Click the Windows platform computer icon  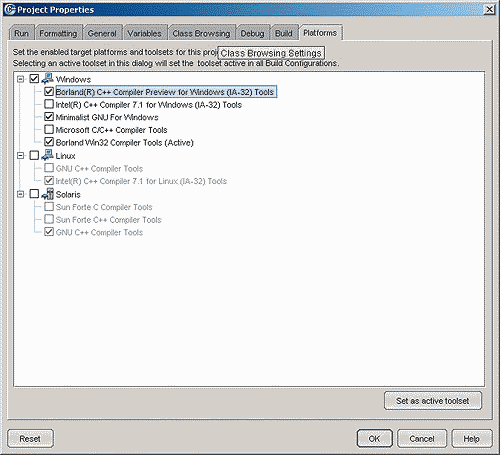[47, 79]
